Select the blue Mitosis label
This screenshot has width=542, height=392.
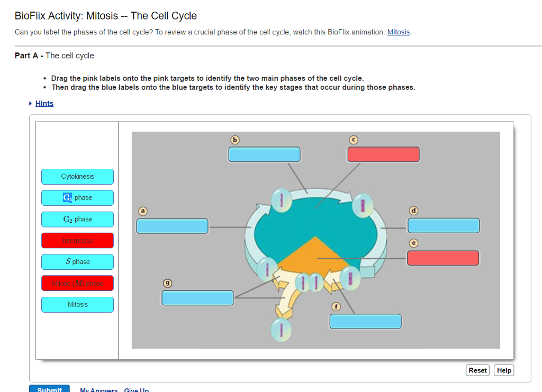point(77,305)
